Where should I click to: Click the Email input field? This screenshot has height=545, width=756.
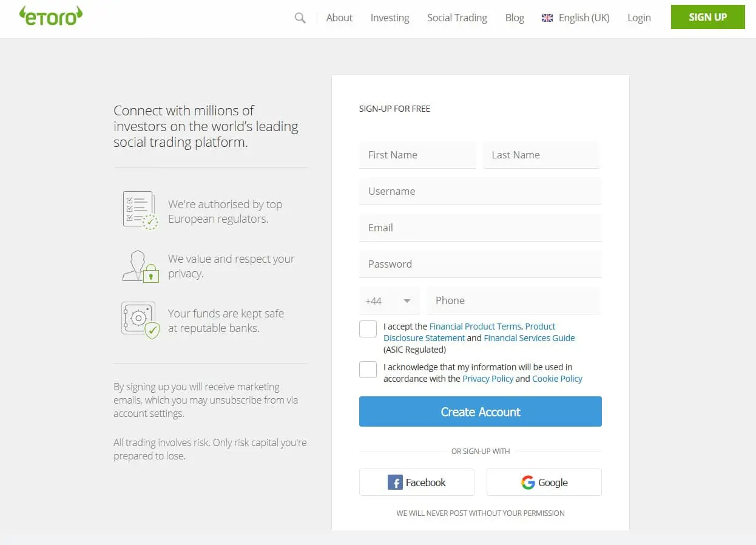click(480, 228)
